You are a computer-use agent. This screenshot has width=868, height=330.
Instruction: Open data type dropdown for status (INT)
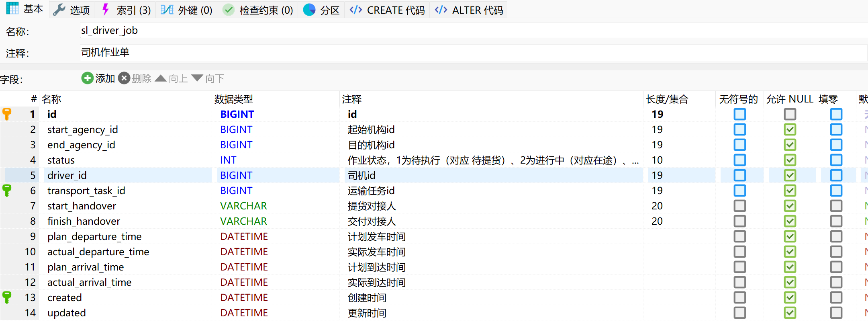228,160
